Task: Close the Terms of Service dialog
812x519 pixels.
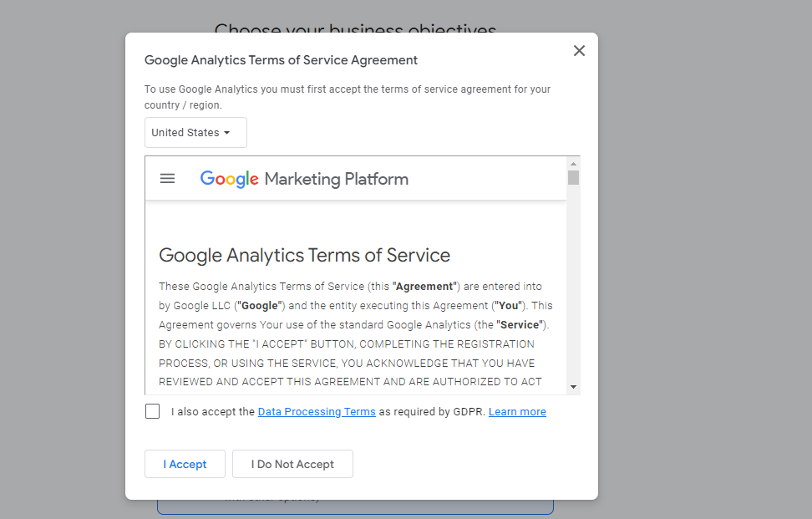Action: [579, 51]
